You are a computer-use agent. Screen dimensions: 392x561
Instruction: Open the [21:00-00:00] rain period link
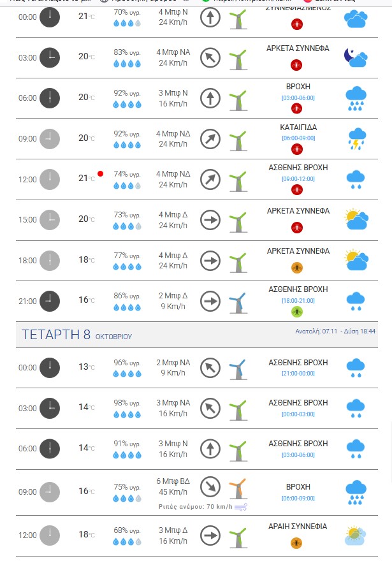coord(298,372)
